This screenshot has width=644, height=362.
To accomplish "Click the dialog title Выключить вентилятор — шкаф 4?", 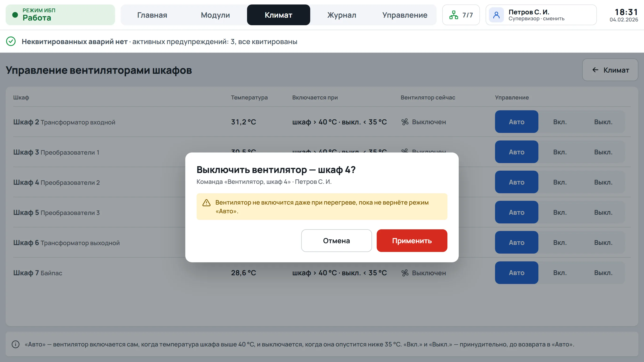I will (276, 170).
